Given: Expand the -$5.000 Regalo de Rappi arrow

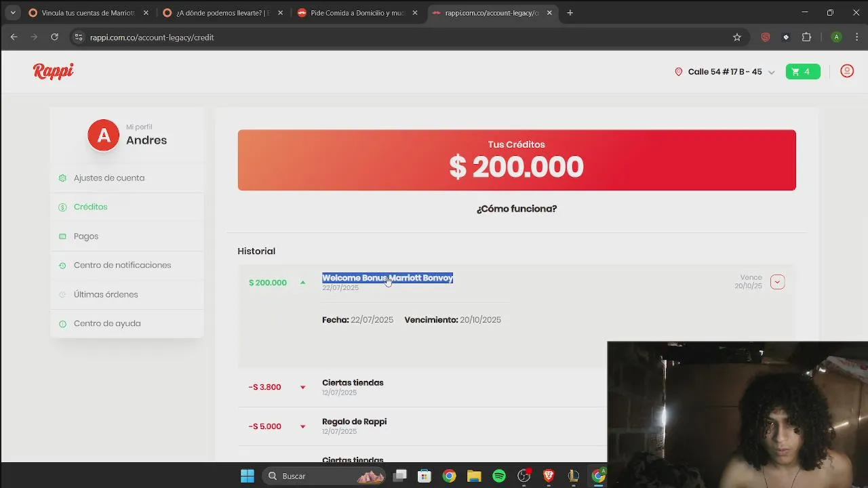Looking at the screenshot, I should [x=302, y=426].
